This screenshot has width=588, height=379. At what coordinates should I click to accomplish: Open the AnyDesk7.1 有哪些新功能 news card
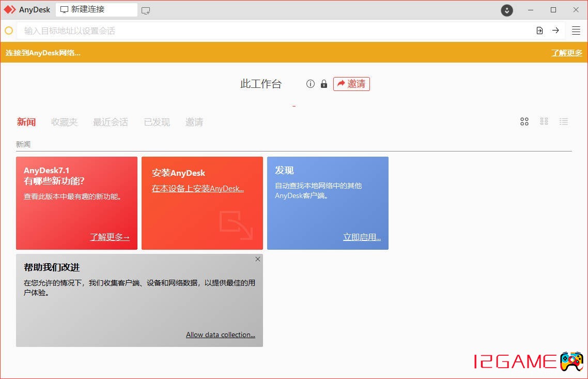[76, 203]
